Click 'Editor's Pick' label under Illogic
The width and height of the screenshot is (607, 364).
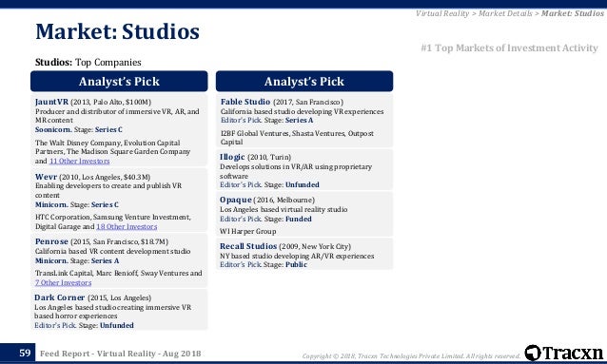[241, 185]
